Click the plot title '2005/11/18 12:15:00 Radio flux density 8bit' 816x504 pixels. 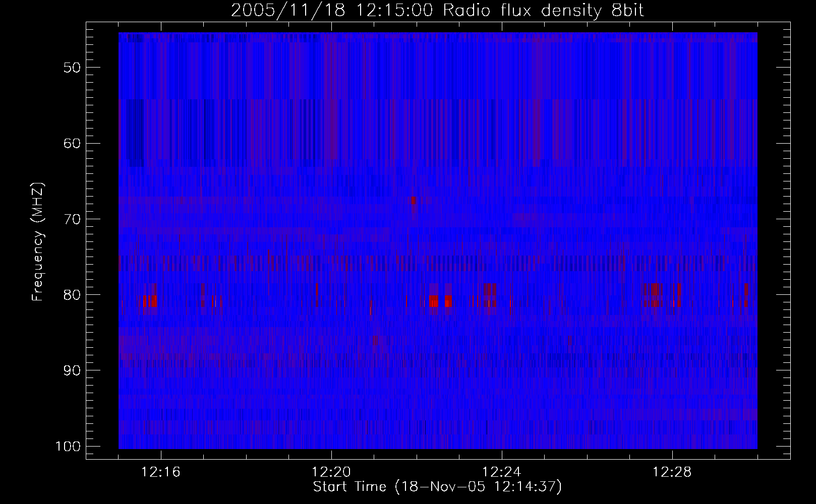(x=437, y=10)
